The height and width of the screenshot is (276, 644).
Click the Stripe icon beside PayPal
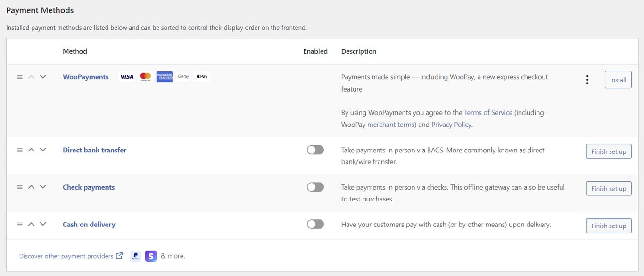point(150,256)
